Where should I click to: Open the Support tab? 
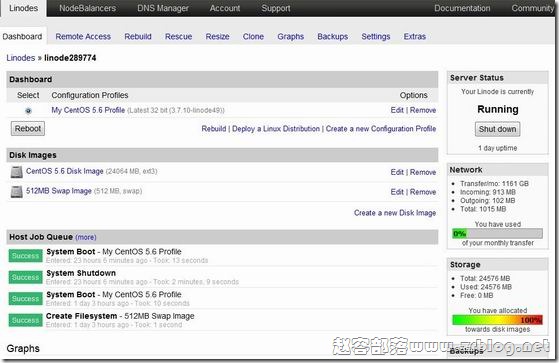pyautogui.click(x=276, y=8)
